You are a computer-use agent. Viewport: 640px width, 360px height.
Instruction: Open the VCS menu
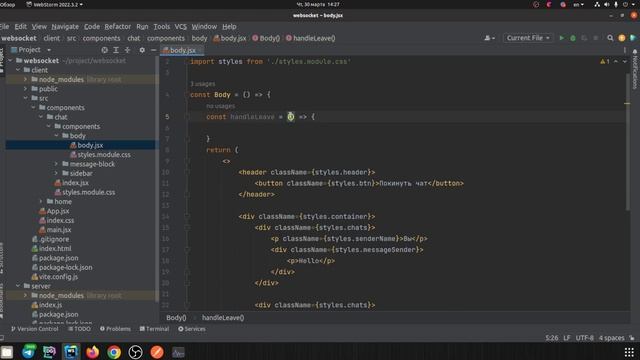[x=180, y=27]
